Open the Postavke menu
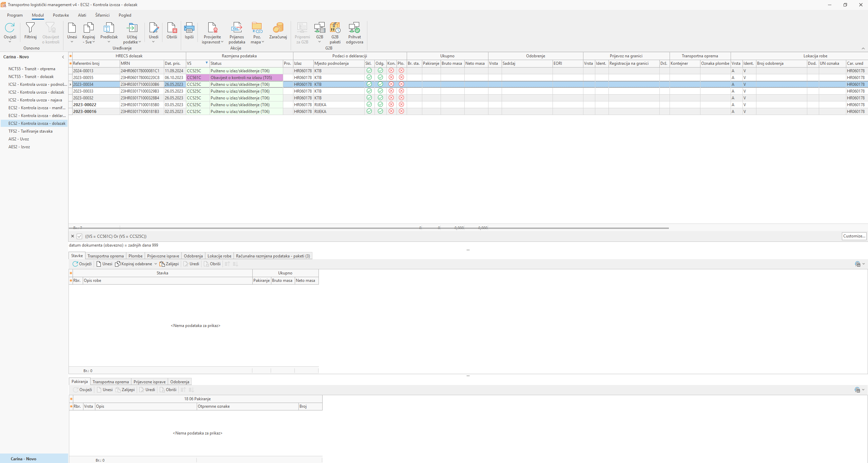 tap(61, 15)
